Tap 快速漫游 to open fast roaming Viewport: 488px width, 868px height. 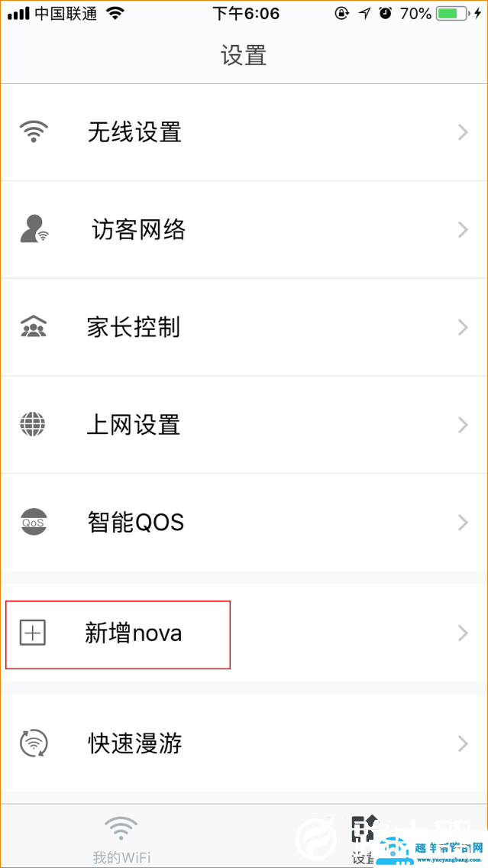pyautogui.click(x=135, y=743)
